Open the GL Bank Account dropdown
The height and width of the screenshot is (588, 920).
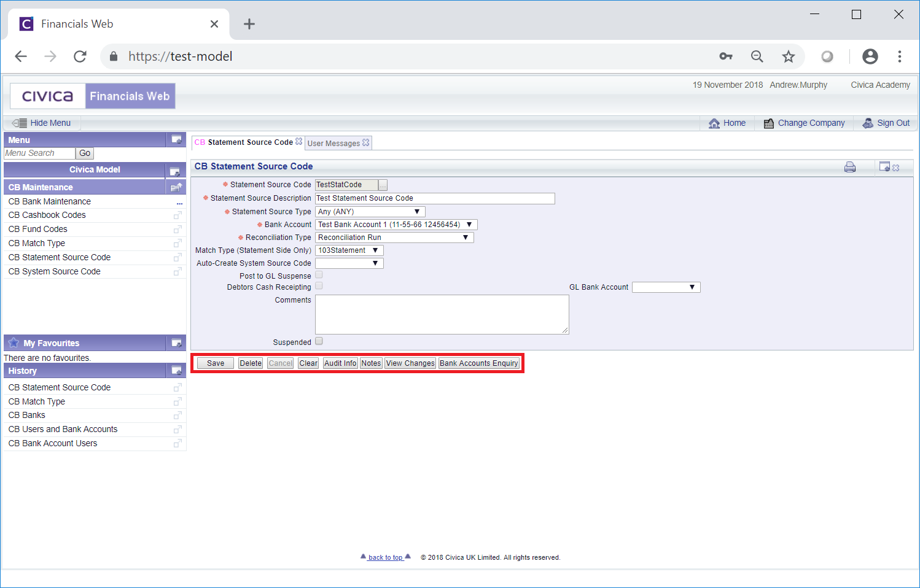(666, 287)
